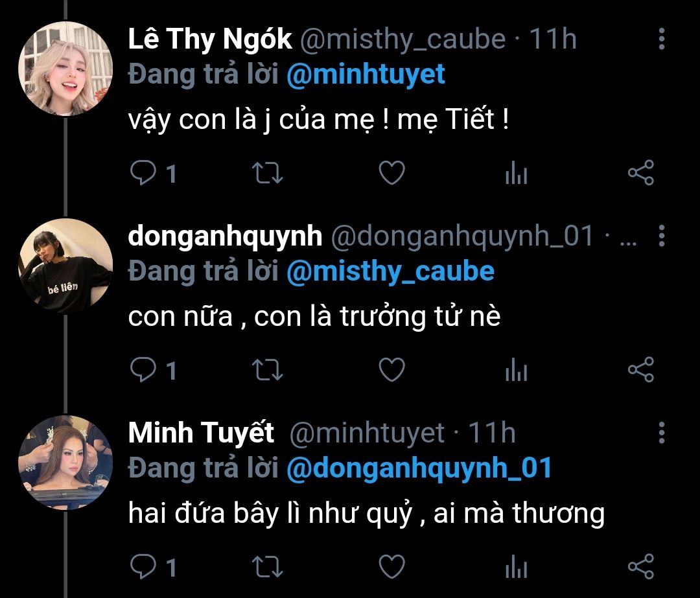Retweet Lê Thy Ngók's reply

(266, 173)
